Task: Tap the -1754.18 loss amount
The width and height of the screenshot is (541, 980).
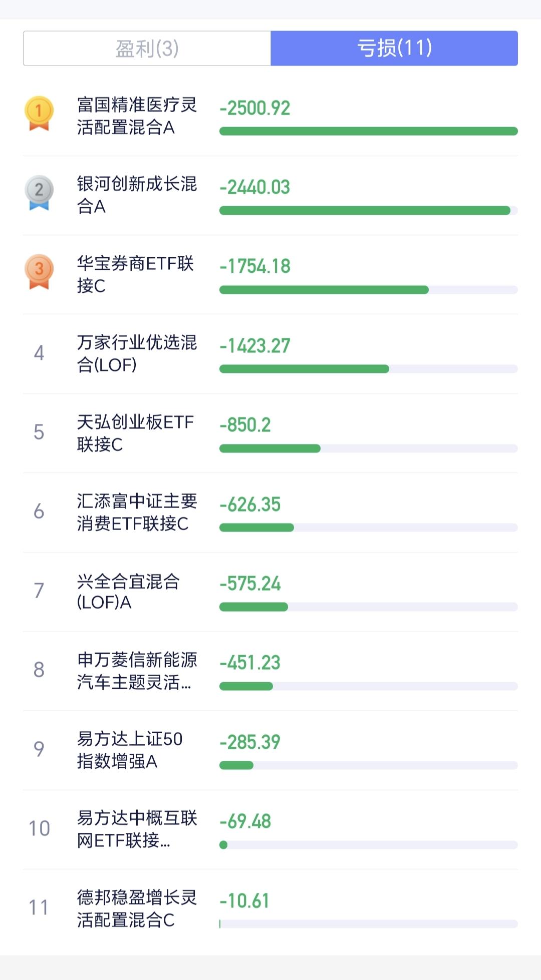Action: pos(255,266)
